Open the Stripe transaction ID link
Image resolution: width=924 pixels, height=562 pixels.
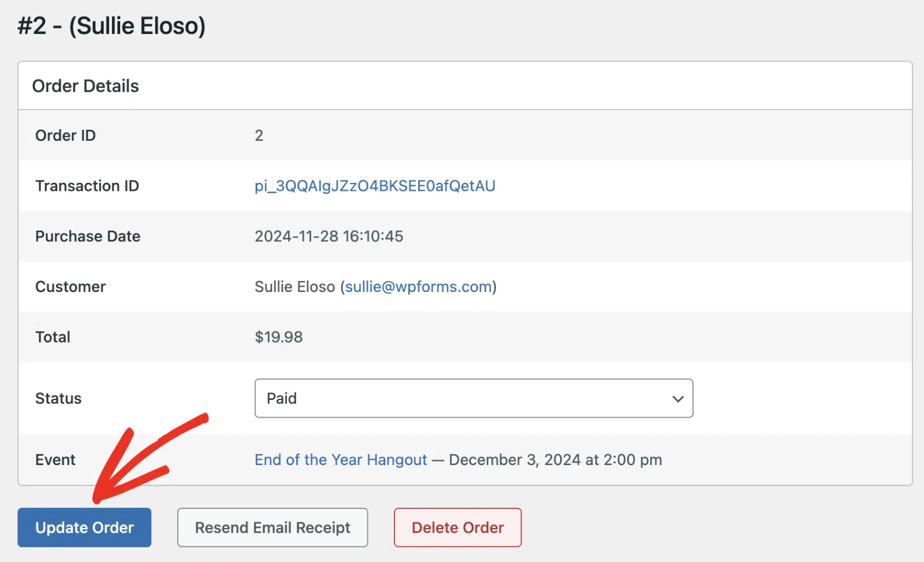pos(375,186)
